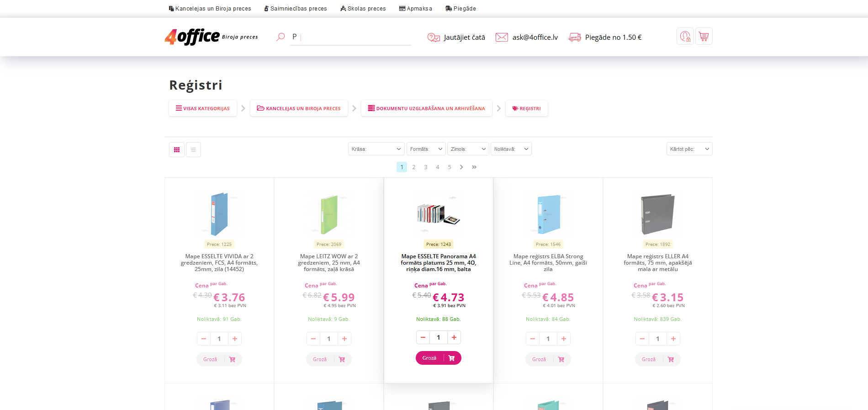Open ELLER grey folder thumbnail

tap(658, 214)
